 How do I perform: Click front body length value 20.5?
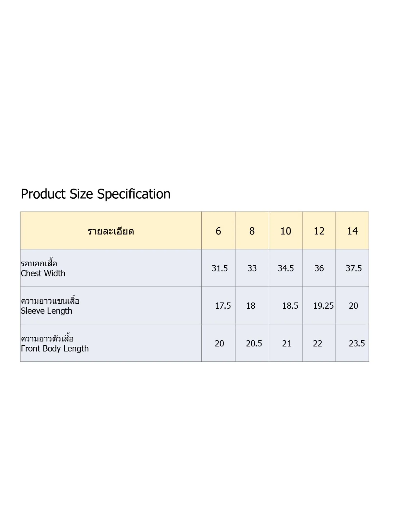(x=254, y=344)
